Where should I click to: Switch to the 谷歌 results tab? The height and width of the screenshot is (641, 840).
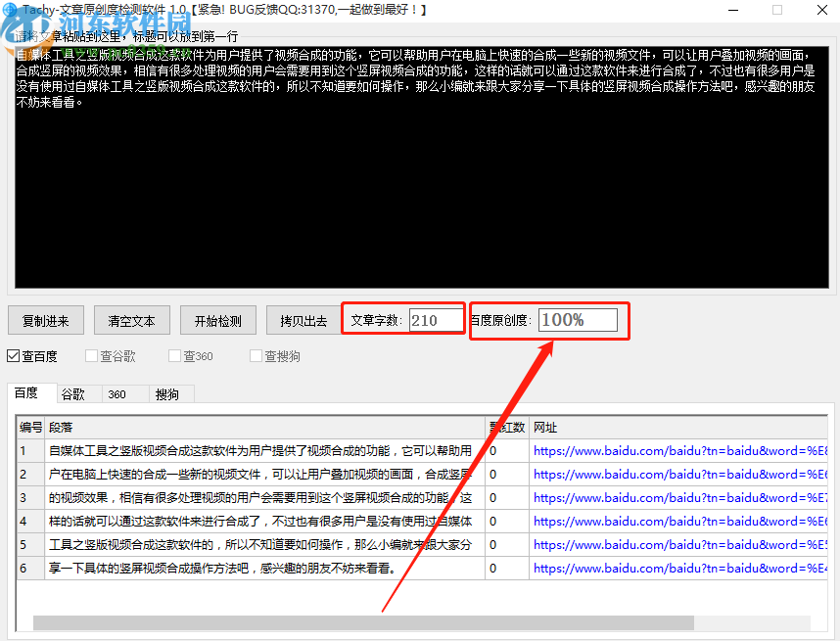[x=74, y=393]
